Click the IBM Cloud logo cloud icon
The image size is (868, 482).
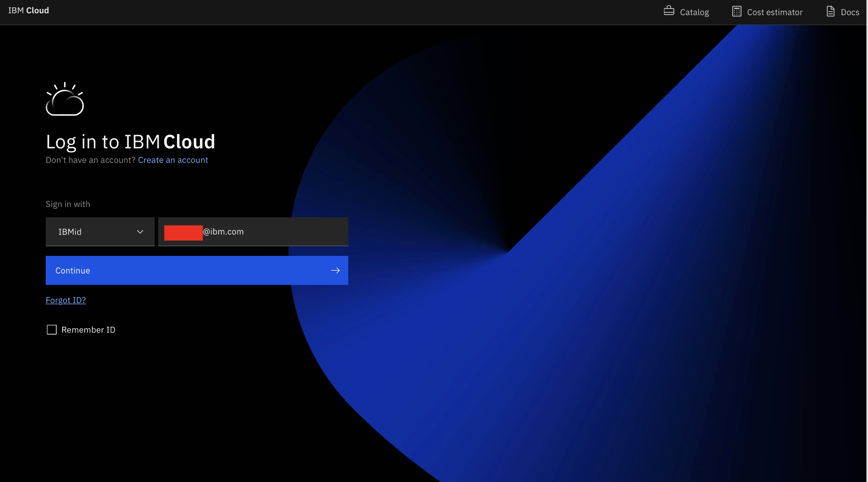(64, 99)
